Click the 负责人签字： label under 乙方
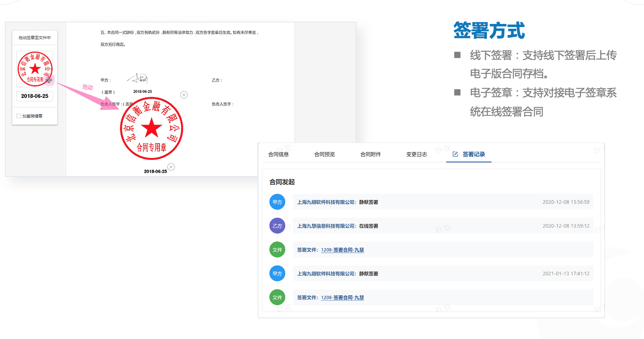The image size is (644, 339). pyautogui.click(x=222, y=104)
